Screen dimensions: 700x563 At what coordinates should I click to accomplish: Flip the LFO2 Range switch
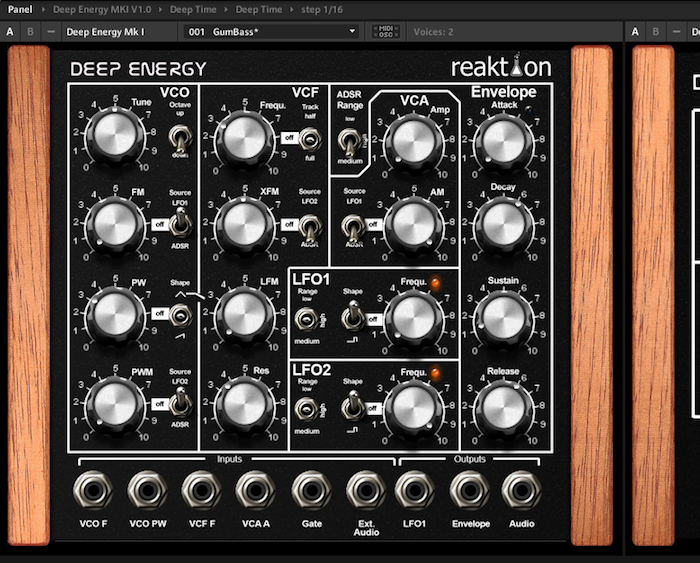306,409
